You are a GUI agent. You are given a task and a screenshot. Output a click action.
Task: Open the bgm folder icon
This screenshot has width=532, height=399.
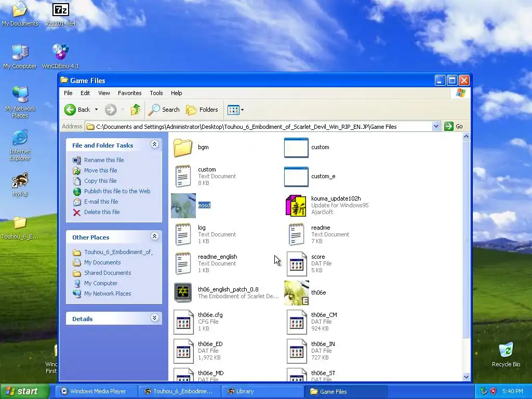[x=183, y=147]
